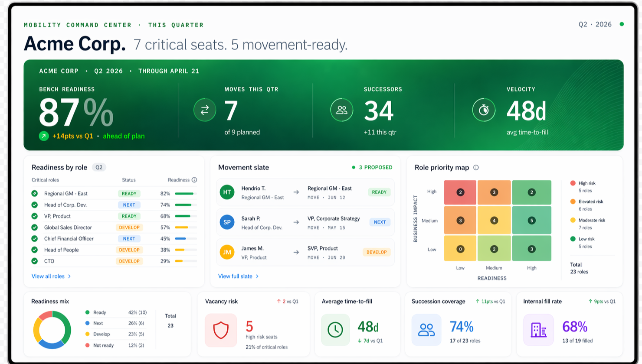
Task: Open the Readiness column info tooltip
Action: tap(194, 179)
